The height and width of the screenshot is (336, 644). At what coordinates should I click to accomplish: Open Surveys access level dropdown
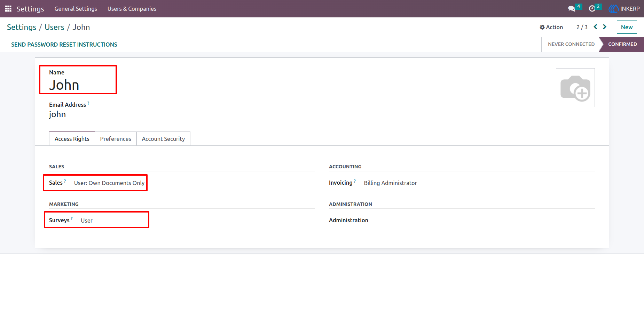click(87, 221)
